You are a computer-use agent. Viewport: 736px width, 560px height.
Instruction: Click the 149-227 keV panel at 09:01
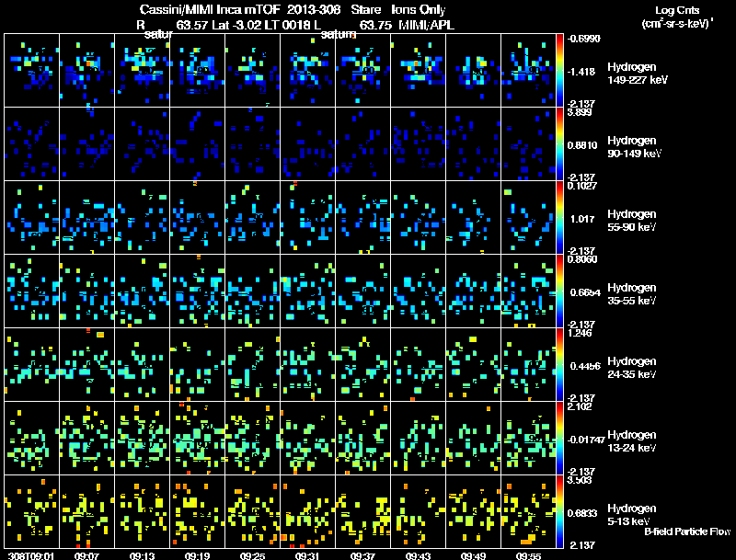[x=32, y=71]
